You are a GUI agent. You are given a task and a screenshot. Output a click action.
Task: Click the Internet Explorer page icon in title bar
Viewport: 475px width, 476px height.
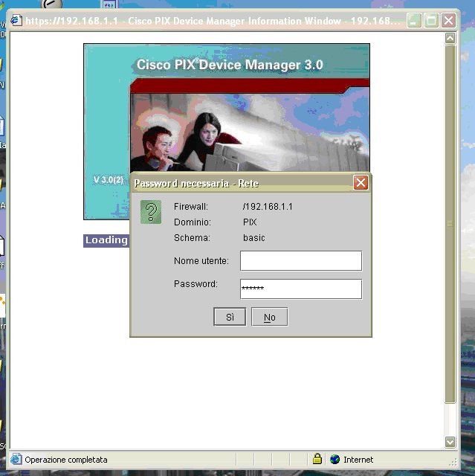[x=16, y=21]
